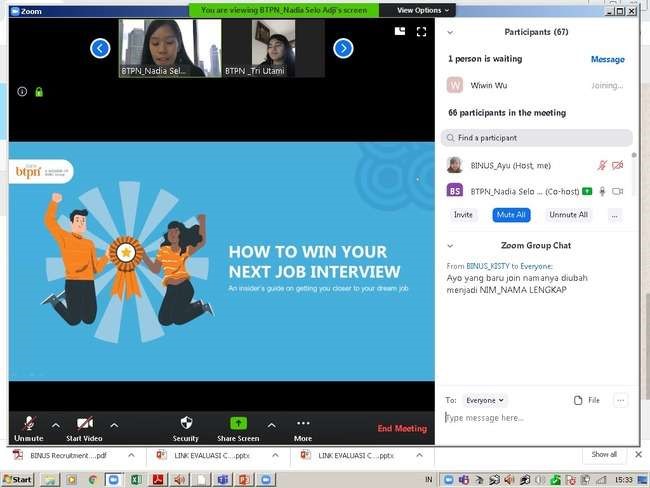Click Unmute All button
Viewport: 650px width, 488px height.
(568, 215)
